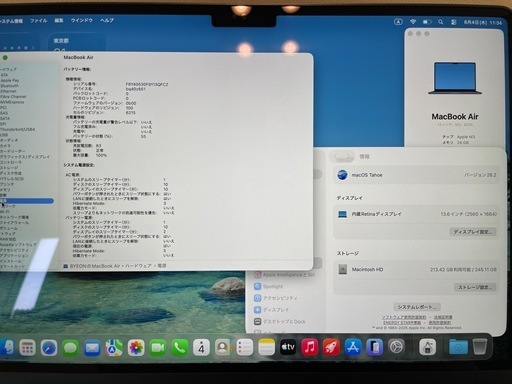Click the back/forward navigation control in settings
Screen dimensions: 512x384
point(342,156)
